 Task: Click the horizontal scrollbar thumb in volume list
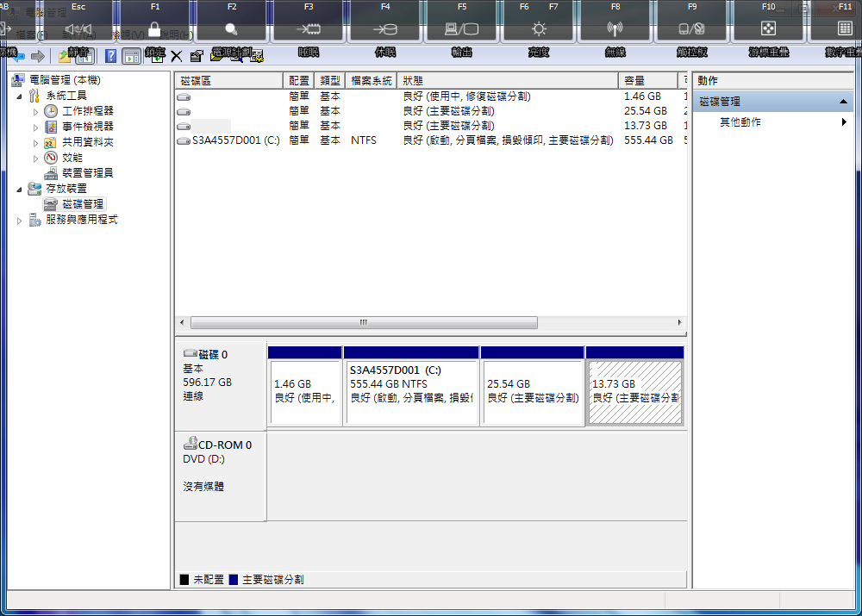click(364, 322)
